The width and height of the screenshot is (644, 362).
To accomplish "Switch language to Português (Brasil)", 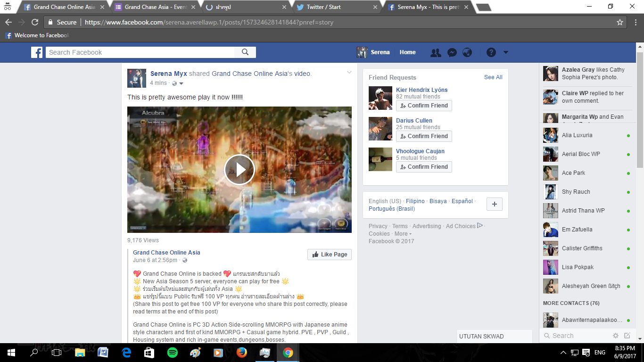I will [x=392, y=209].
